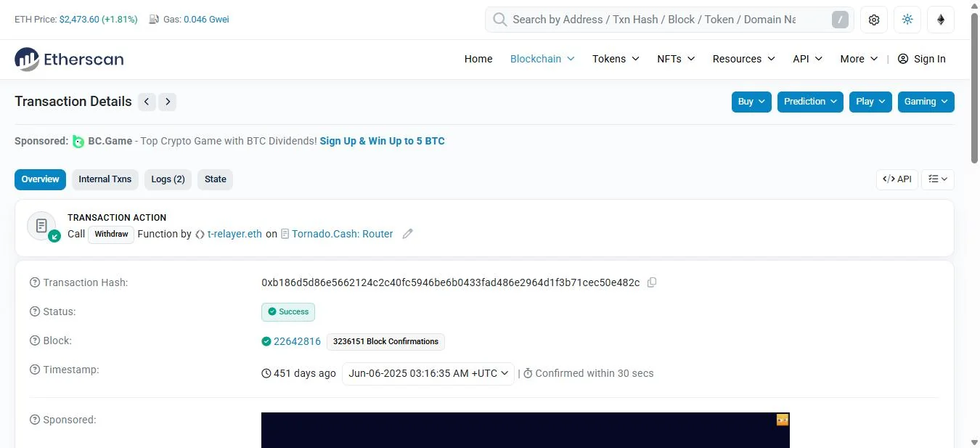Click Sign Up & Win Up to 5 BTC
This screenshot has width=980, height=448.
[382, 141]
